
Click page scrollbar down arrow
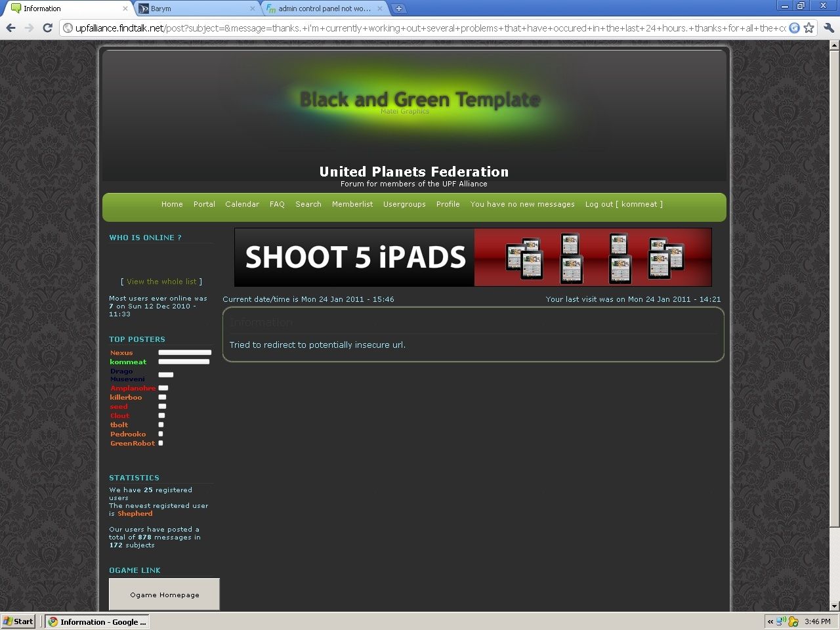[835, 606]
